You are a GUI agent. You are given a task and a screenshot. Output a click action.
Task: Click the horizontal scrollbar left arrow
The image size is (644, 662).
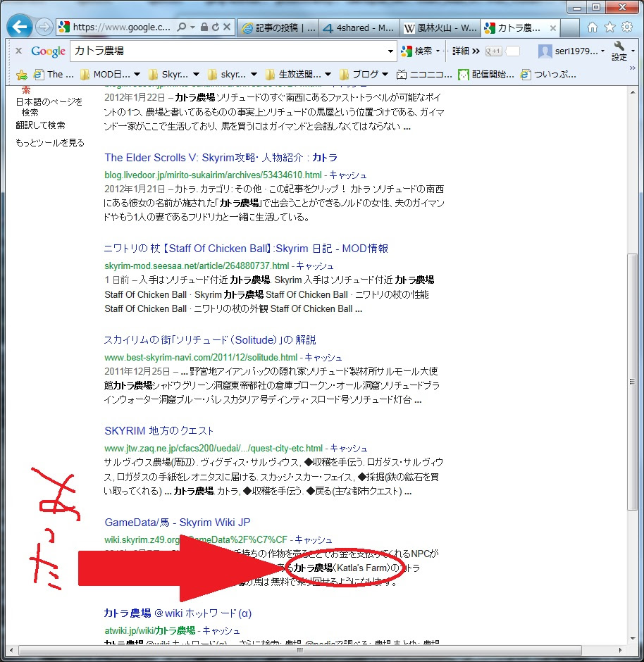(11, 650)
